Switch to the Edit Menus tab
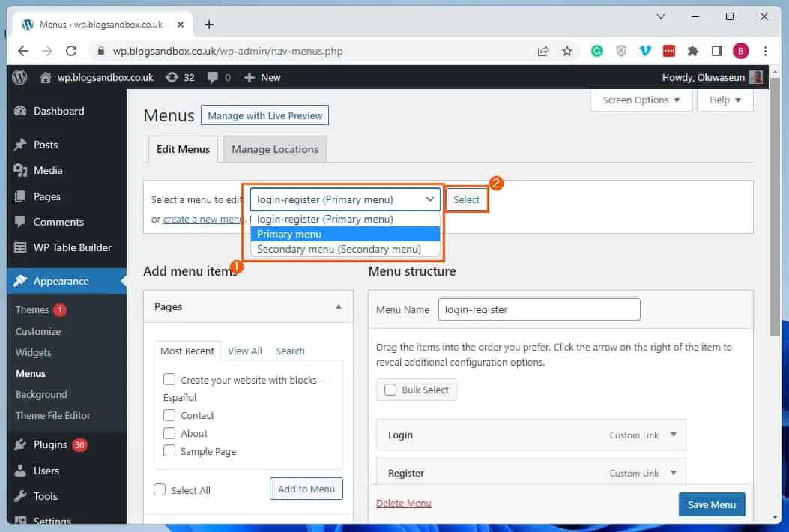Viewport: 789px width, 532px height. point(183,149)
